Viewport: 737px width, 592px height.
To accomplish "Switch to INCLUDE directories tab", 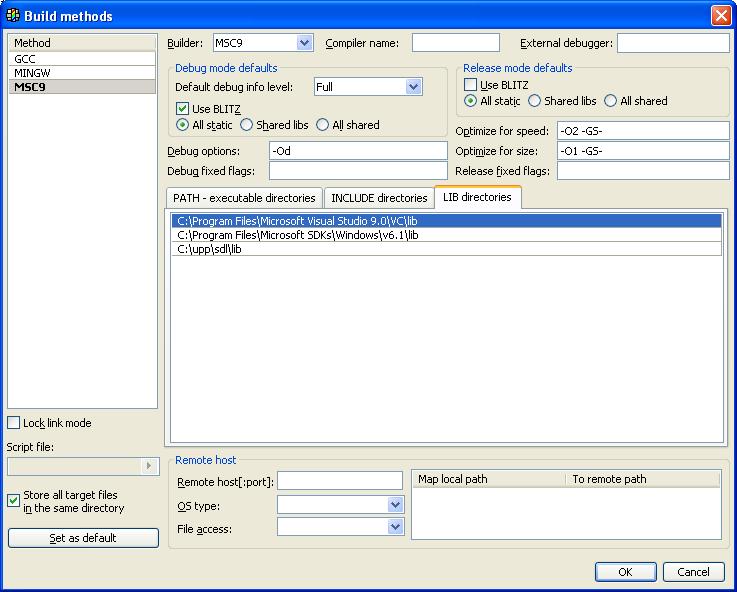I will pyautogui.click(x=379, y=198).
